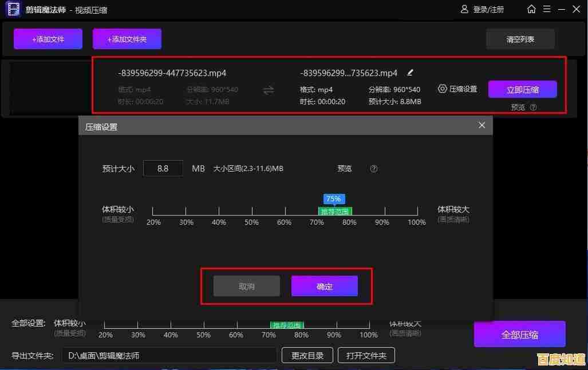Viewport: 588px width, 370px height.
Task: Open the hamburger menu
Action: click(547, 9)
